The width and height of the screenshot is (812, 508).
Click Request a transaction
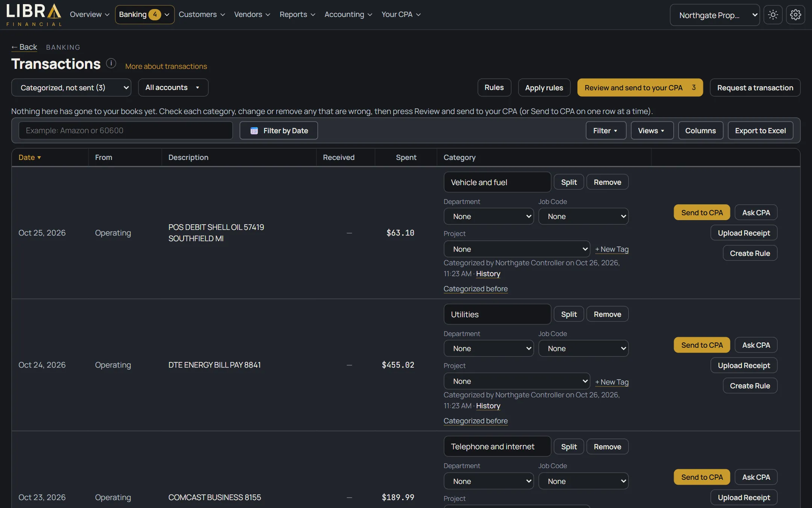coord(755,88)
